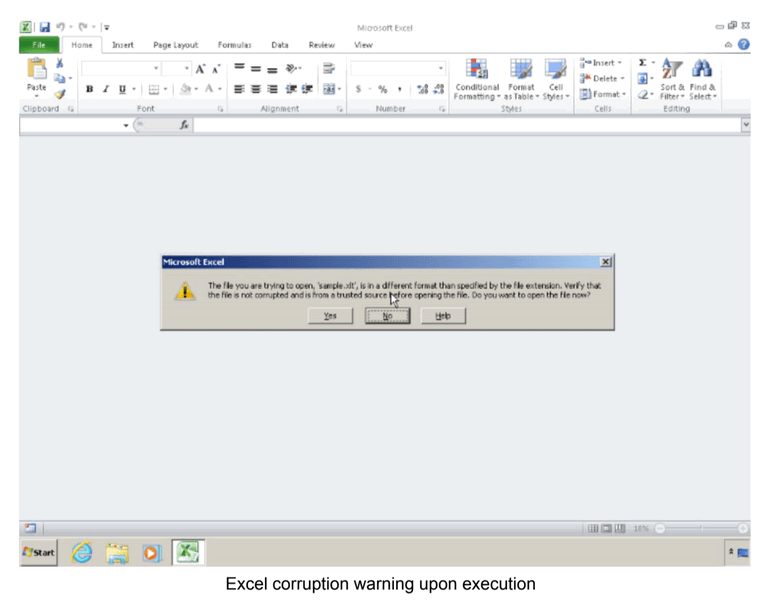Click the AutoSum sigma icon
The width and height of the screenshot is (770, 605).
pyautogui.click(x=642, y=63)
